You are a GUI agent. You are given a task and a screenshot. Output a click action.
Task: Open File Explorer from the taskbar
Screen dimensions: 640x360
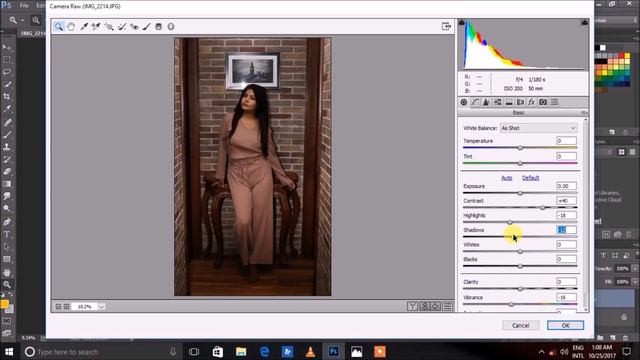[241, 351]
